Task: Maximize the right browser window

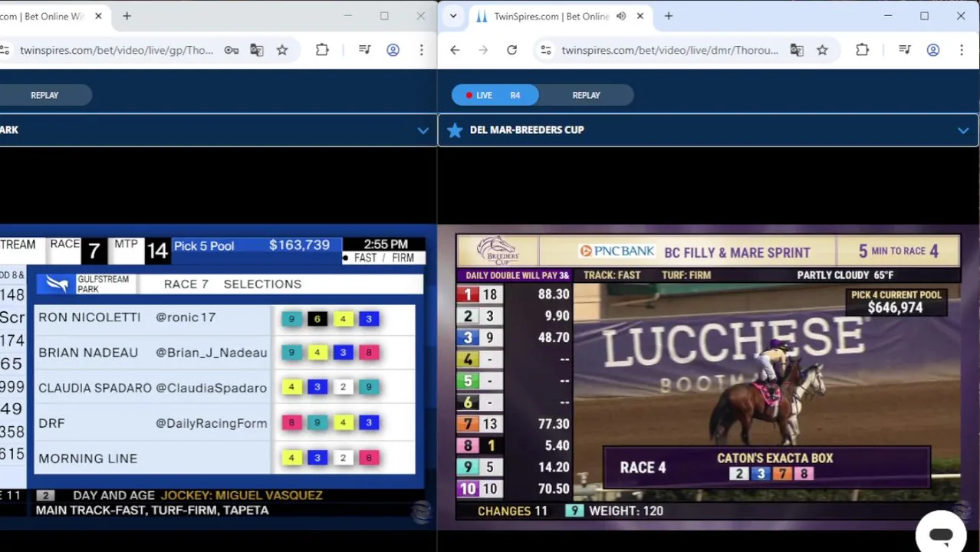Action: (x=924, y=16)
